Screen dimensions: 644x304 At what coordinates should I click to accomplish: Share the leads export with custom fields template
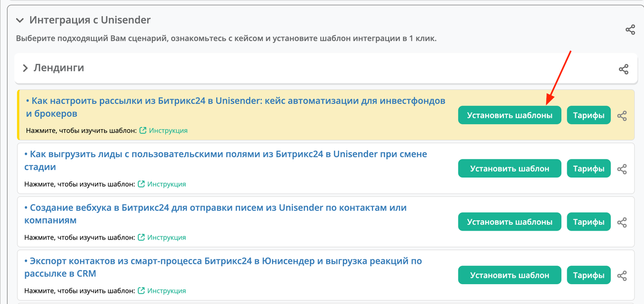point(622,169)
